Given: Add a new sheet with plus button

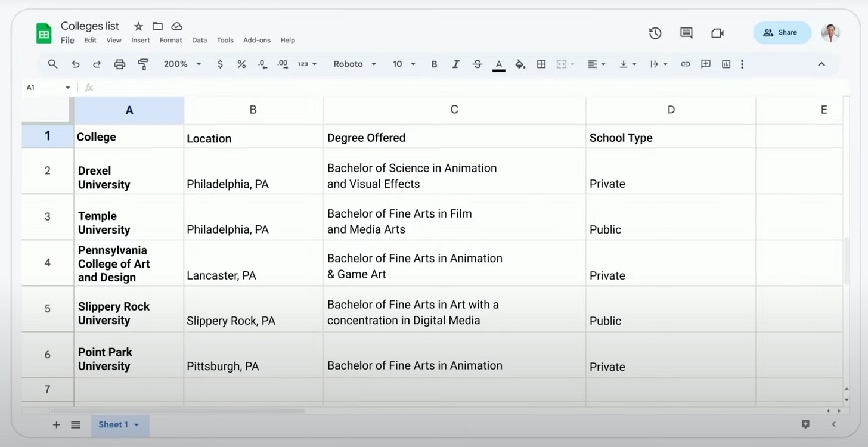Looking at the screenshot, I should click(x=57, y=424).
